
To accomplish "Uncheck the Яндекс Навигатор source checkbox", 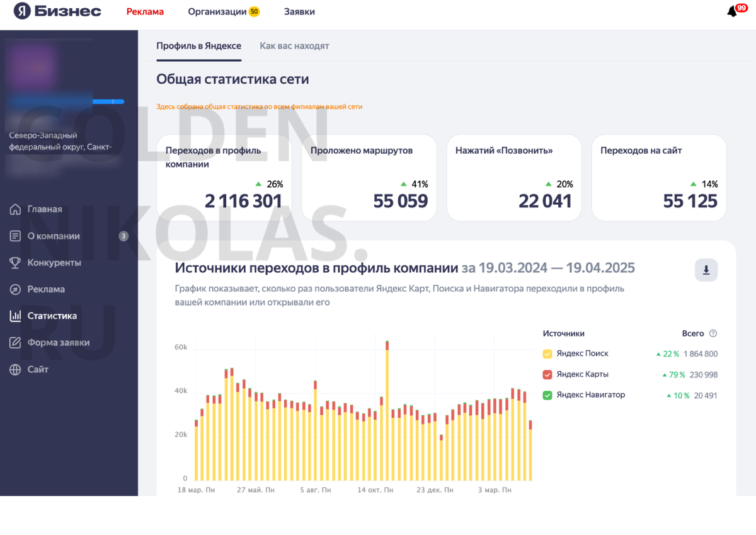I will (x=547, y=395).
